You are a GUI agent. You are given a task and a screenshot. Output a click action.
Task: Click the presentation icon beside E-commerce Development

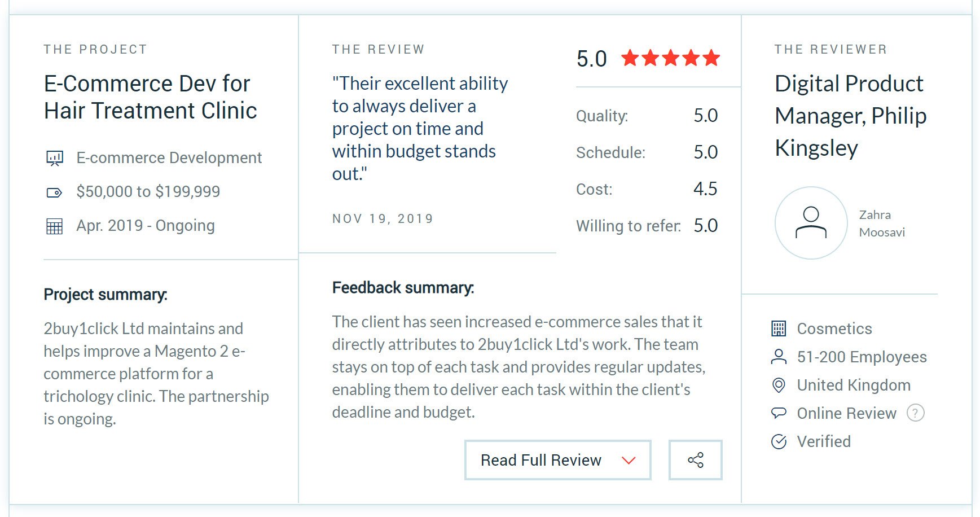tap(55, 158)
